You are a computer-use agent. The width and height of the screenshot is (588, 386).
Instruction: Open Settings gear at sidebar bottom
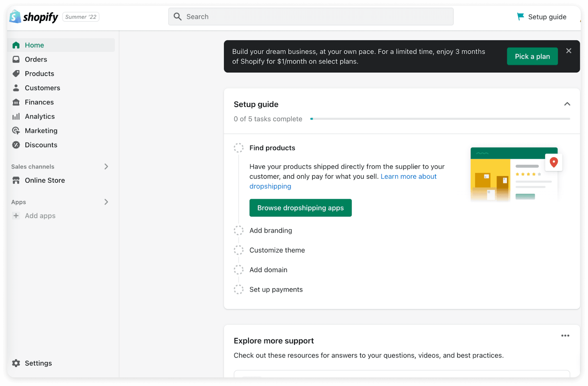16,363
